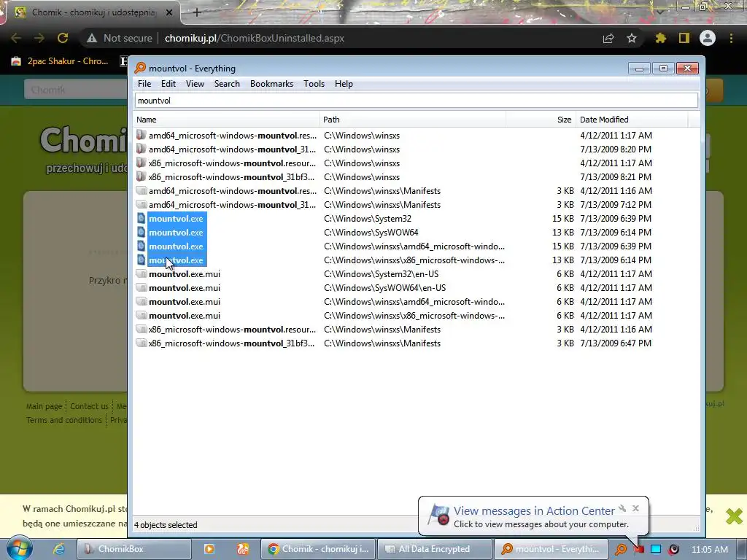Click Terms and conditions footer link
The image size is (747, 560).
[64, 420]
